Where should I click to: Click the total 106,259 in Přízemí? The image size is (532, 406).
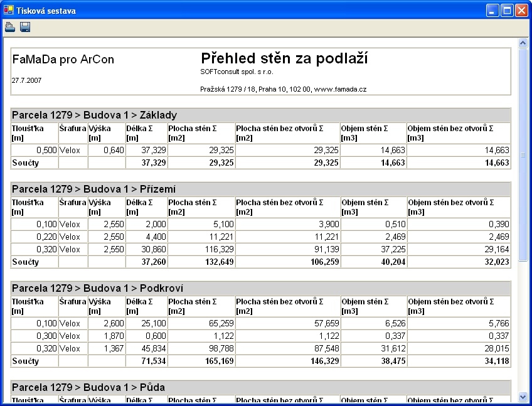click(x=325, y=262)
